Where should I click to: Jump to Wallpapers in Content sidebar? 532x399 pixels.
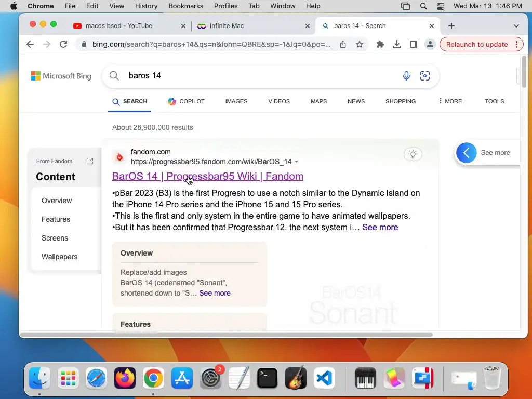[59, 257]
